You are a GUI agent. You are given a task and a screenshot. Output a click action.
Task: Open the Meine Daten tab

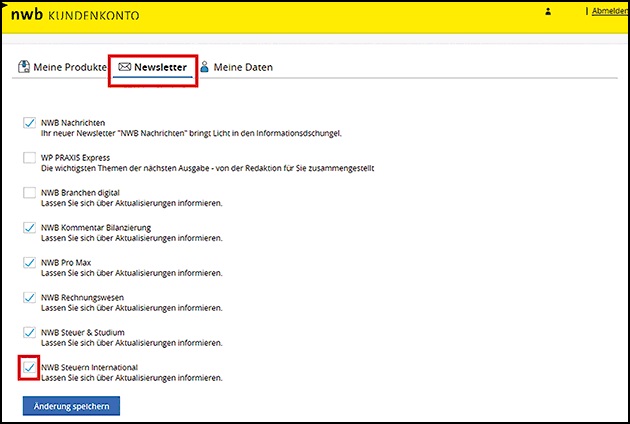243,67
